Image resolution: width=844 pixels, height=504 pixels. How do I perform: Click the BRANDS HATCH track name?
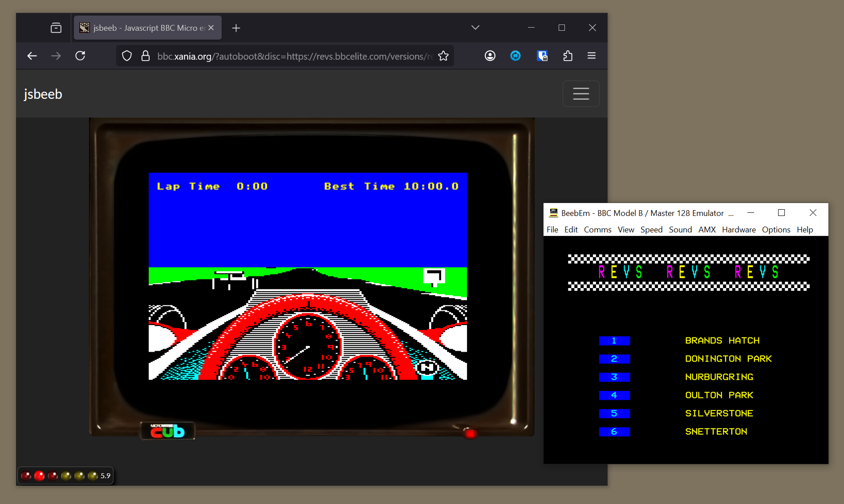click(722, 341)
